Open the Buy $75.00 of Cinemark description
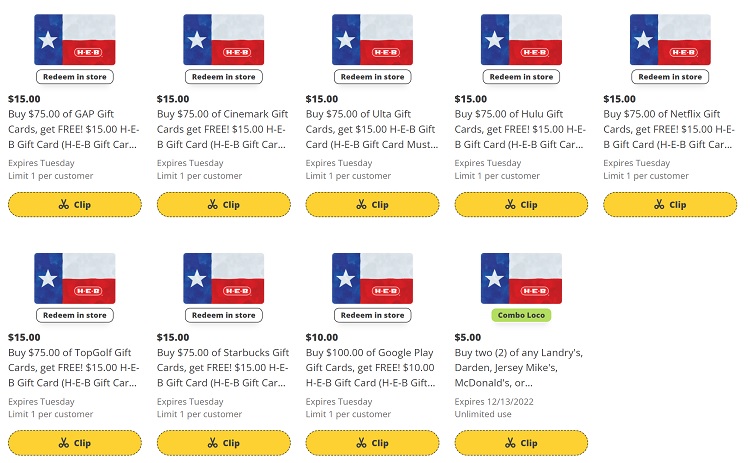 (x=223, y=129)
